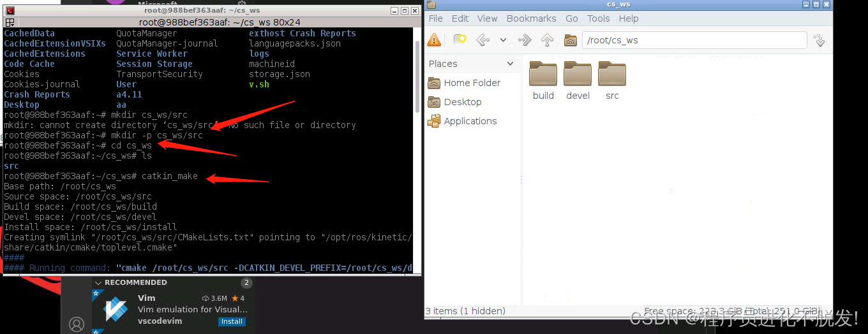The width and height of the screenshot is (868, 334).
Task: Click 'QuotaManager-journal' in terminal listing
Action: (x=167, y=43)
